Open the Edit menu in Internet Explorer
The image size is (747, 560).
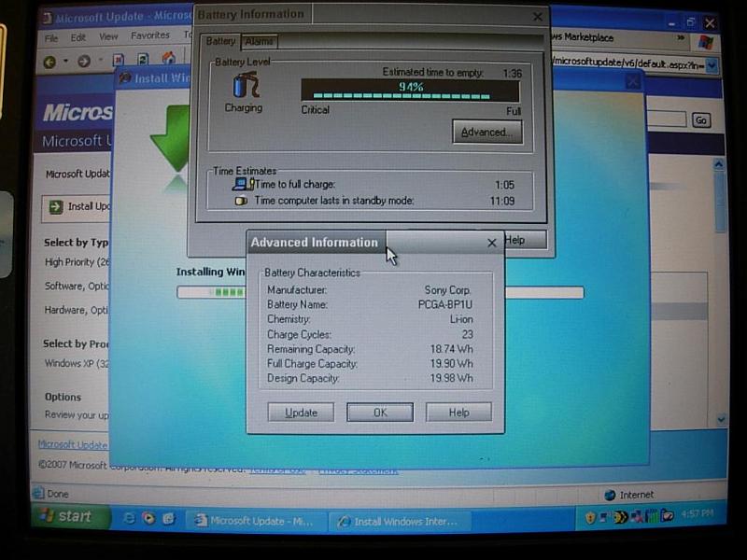coord(78,37)
